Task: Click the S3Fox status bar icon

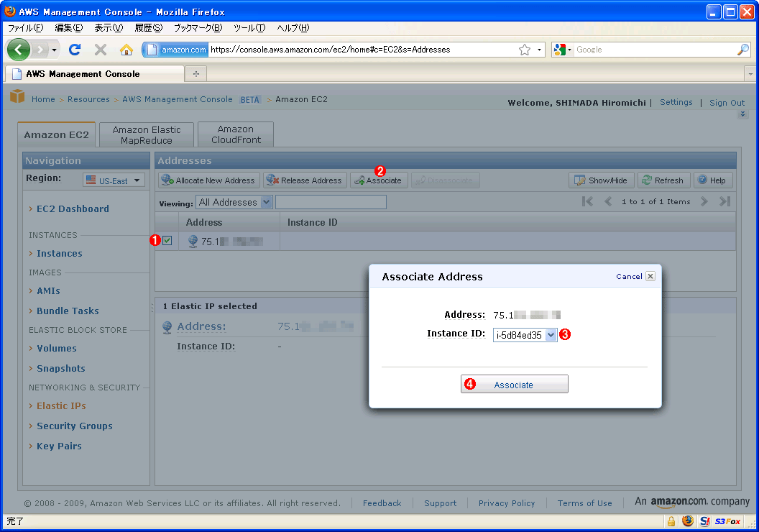Action: tap(727, 521)
